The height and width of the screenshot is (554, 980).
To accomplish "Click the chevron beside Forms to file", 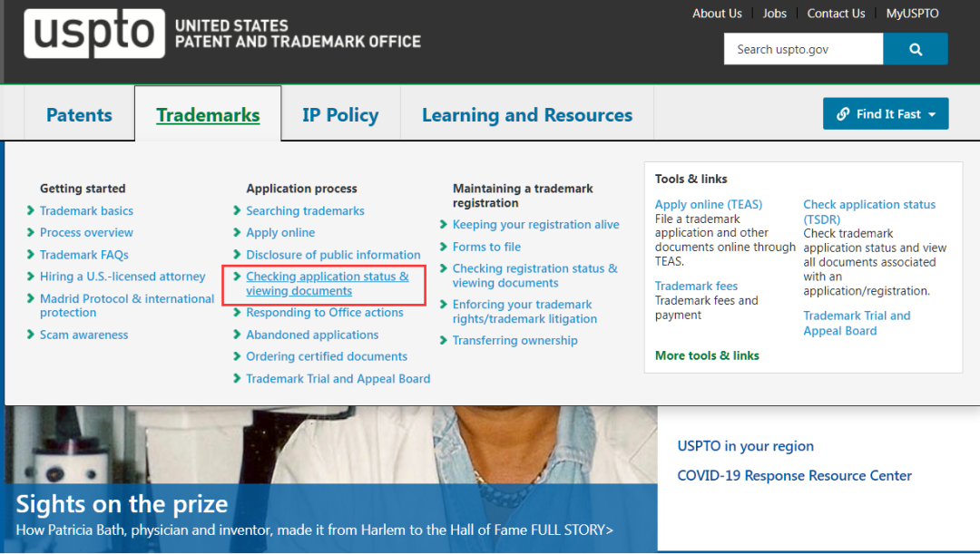I will click(443, 246).
